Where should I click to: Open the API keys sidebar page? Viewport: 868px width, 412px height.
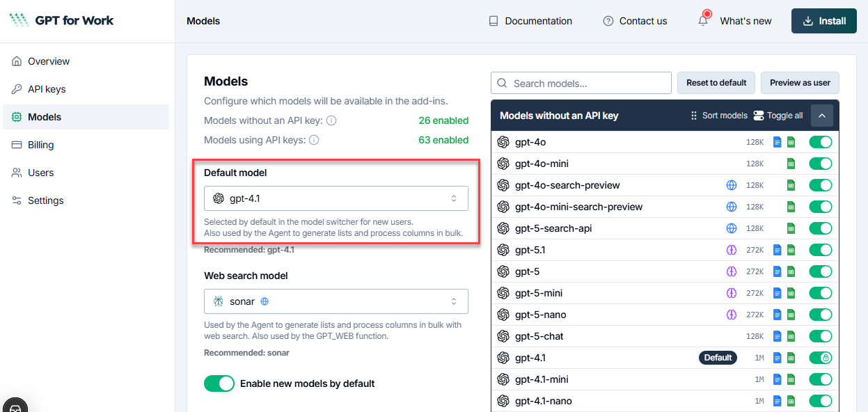tap(46, 89)
